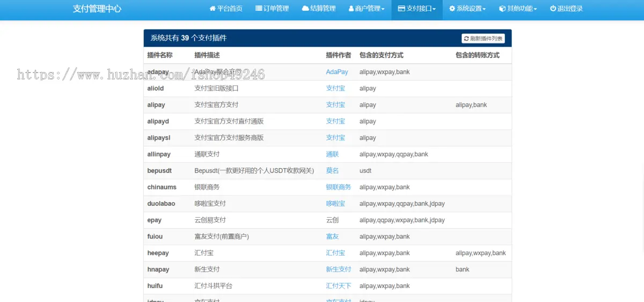Open the 新生支付 author link
This screenshot has height=302, width=644.
point(339,269)
